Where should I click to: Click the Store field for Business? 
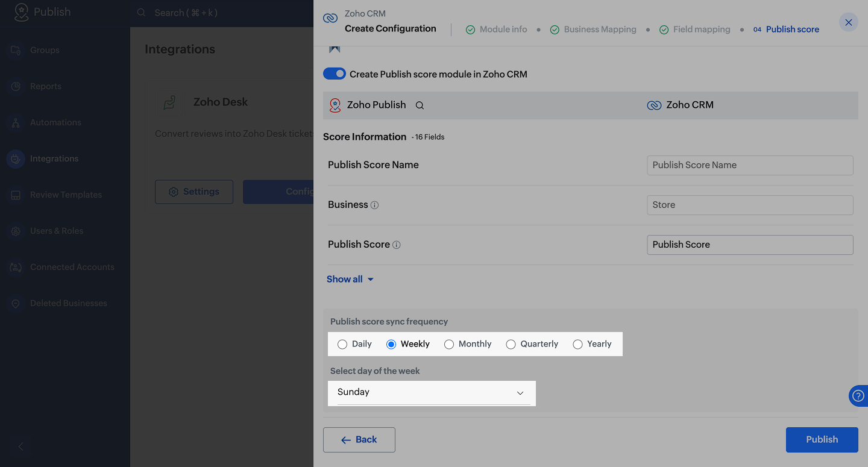click(x=750, y=205)
